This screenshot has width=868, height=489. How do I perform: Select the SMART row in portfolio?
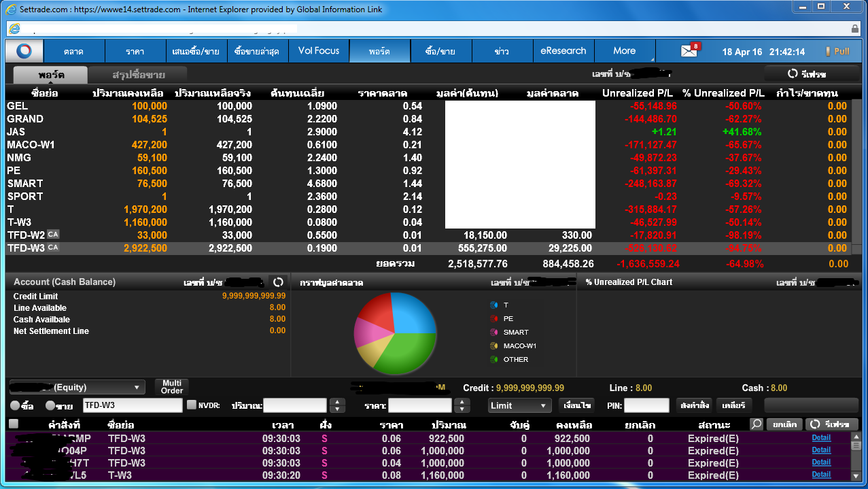pos(428,184)
